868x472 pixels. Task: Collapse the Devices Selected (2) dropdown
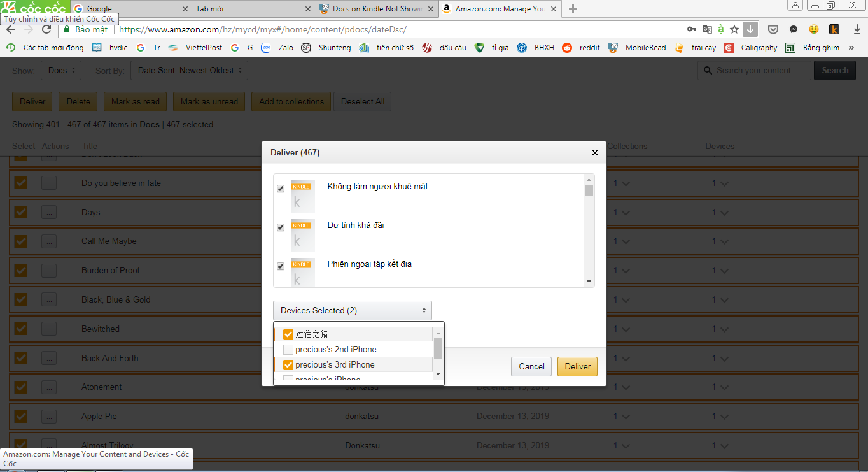353,311
